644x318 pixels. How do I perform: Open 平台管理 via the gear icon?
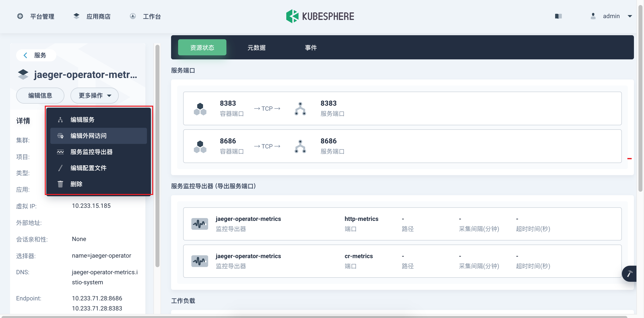tap(20, 16)
